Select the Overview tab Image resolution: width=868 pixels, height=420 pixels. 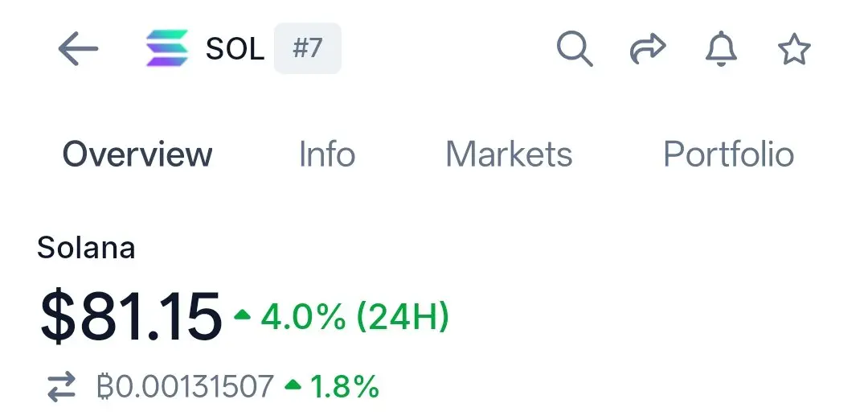point(137,154)
